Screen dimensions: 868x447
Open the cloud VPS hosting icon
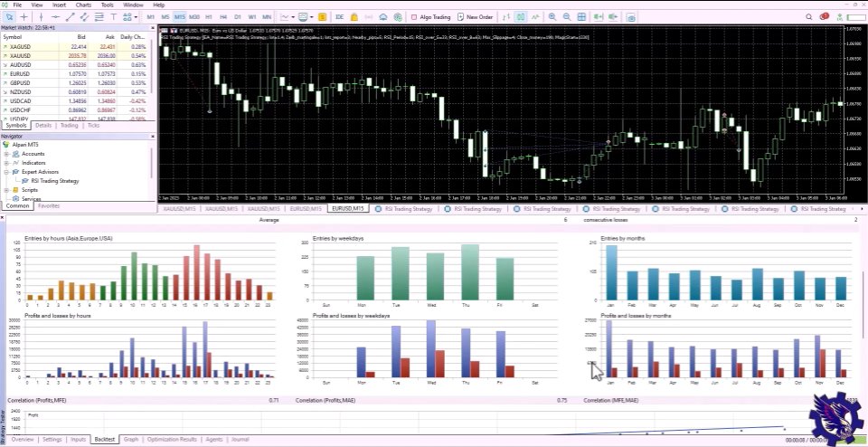coord(383,17)
